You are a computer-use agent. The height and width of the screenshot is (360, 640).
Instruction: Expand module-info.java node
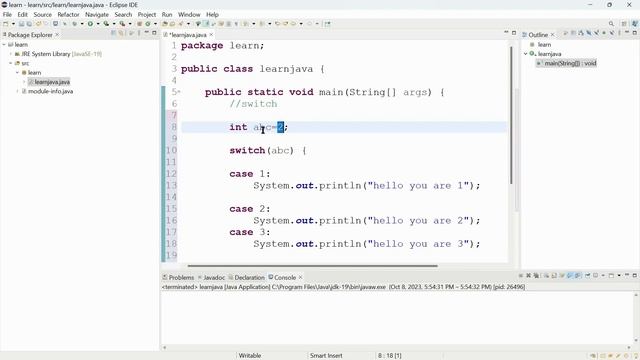pos(18,91)
